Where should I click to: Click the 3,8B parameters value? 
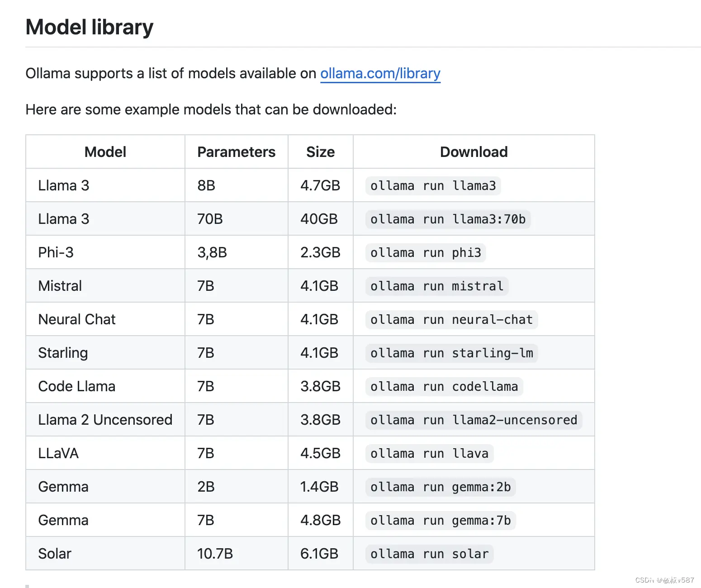click(x=212, y=252)
